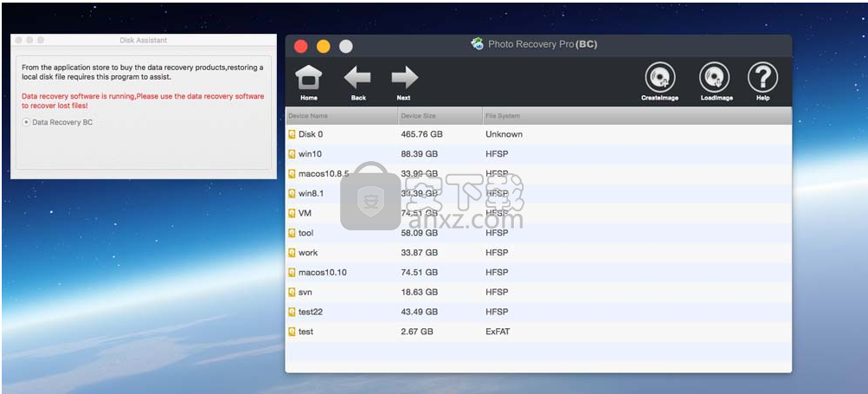Image resolution: width=868 pixels, height=394 pixels.
Task: Click the Unknown file system cell
Action: [x=504, y=134]
